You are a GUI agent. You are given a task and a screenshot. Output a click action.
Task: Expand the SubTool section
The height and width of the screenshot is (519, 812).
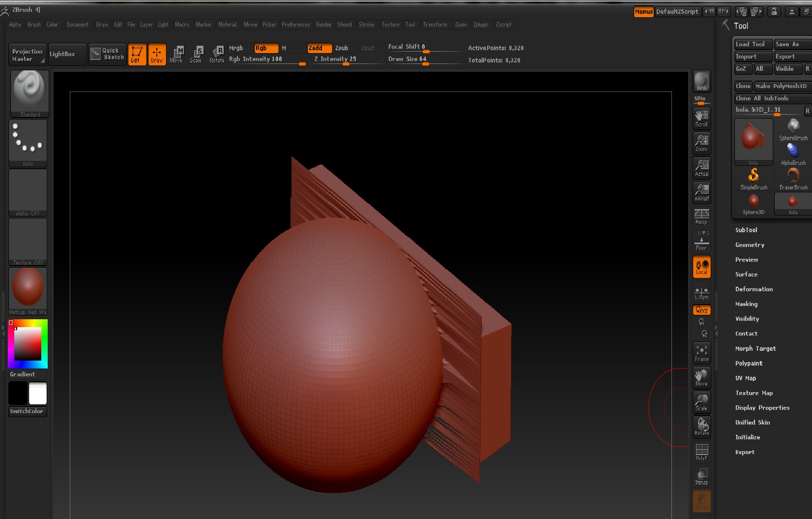coord(746,230)
